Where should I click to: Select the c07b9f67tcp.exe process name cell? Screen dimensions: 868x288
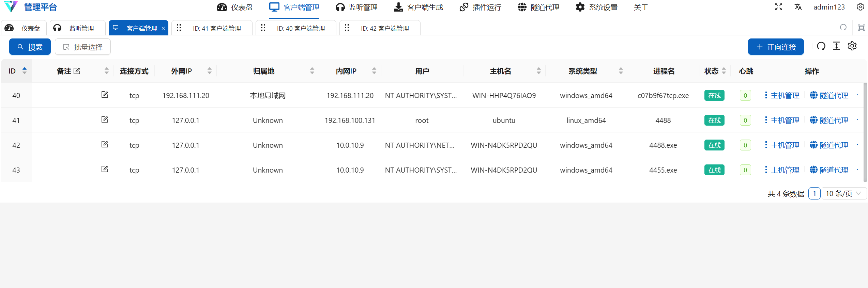663,96
